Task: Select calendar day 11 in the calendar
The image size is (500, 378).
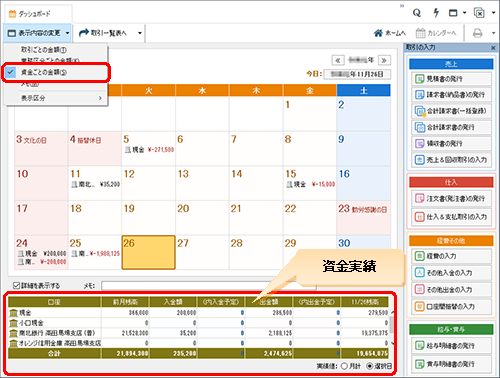Action: pos(95,183)
